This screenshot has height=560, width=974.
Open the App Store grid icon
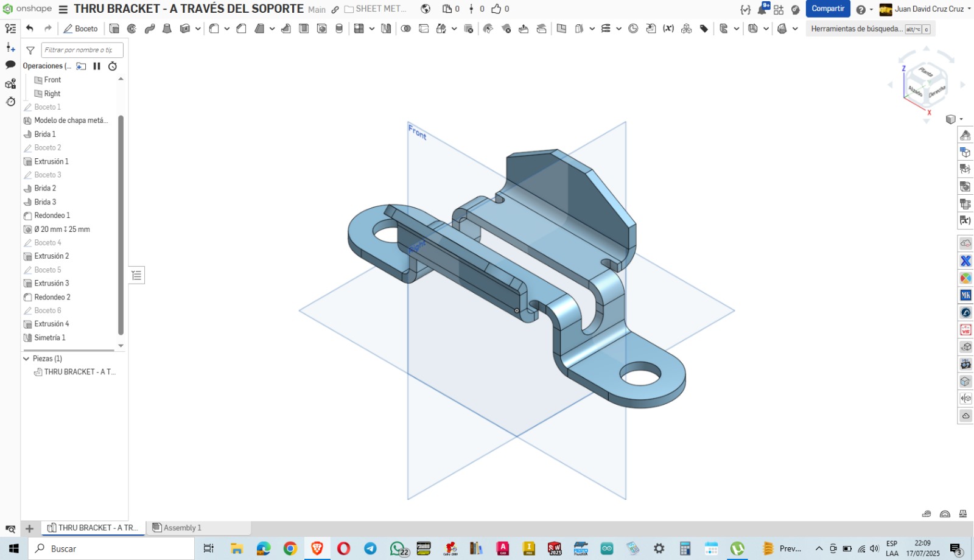779,9
